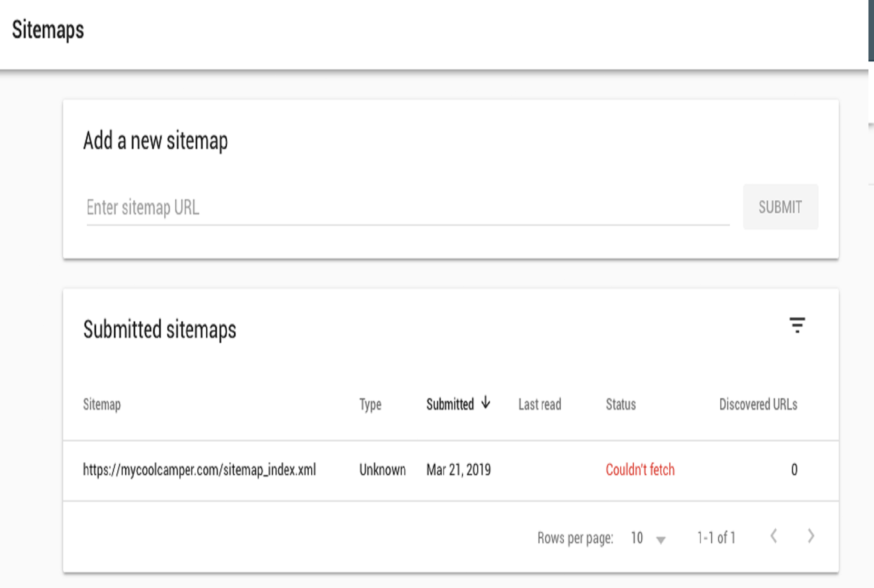Click the Last read column header

coord(540,404)
